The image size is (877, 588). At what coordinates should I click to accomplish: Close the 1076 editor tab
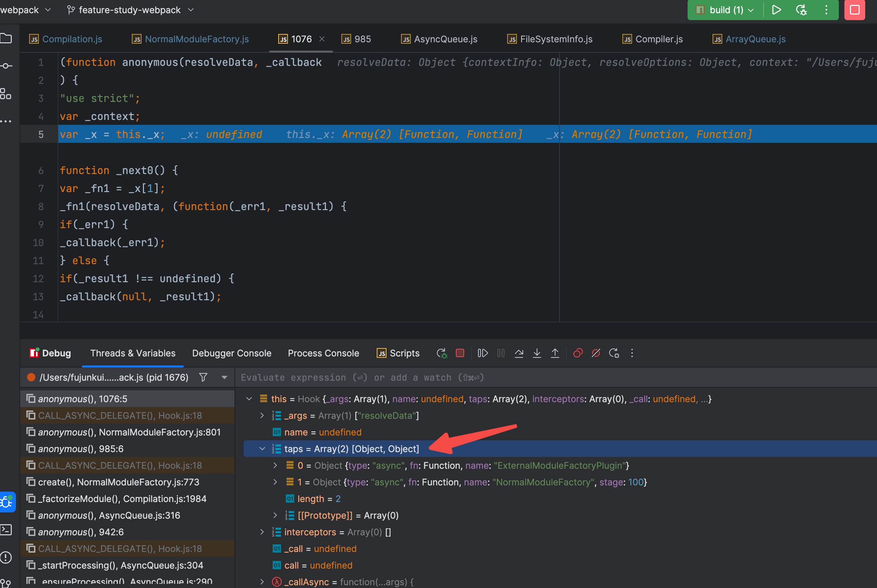(x=322, y=38)
